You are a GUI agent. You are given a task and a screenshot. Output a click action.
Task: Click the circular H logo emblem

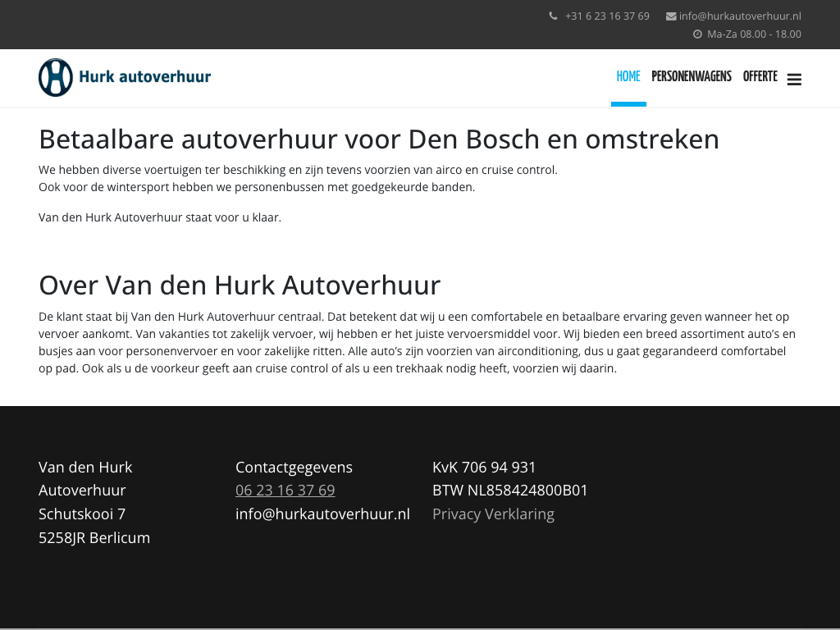pos(56,77)
